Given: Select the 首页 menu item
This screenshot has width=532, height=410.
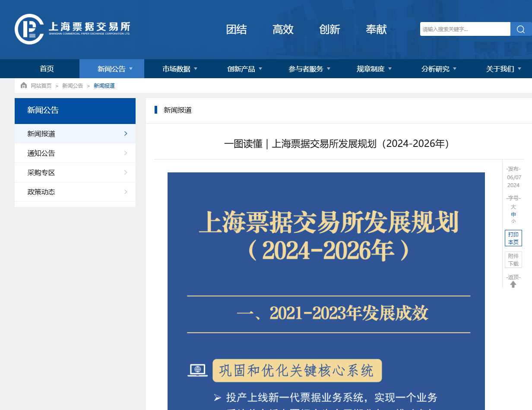Looking at the screenshot, I should pos(47,69).
